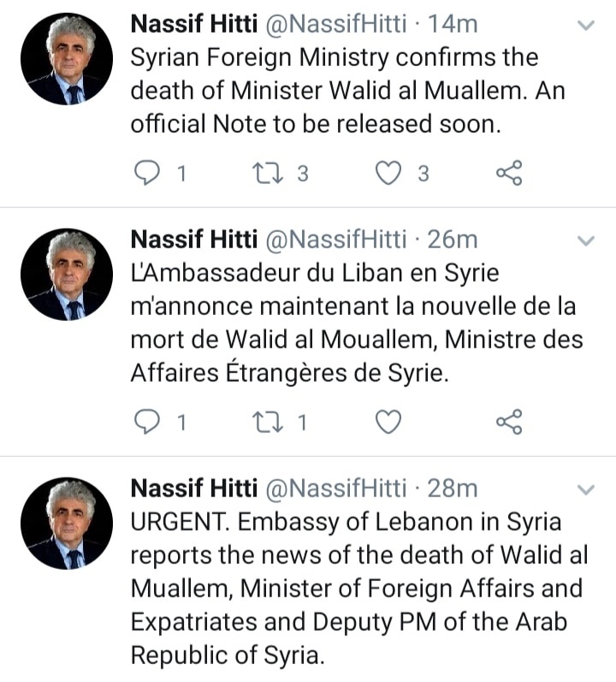Viewport: 616px width, 682px height.
Task: Like the tweet posted 14m ago
Action: tap(389, 174)
